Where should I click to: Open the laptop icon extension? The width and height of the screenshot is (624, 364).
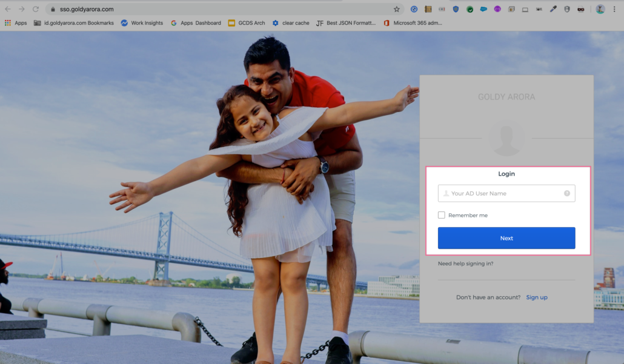pyautogui.click(x=525, y=9)
